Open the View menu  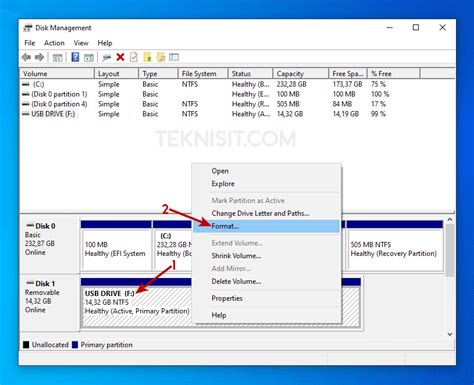tap(81, 43)
